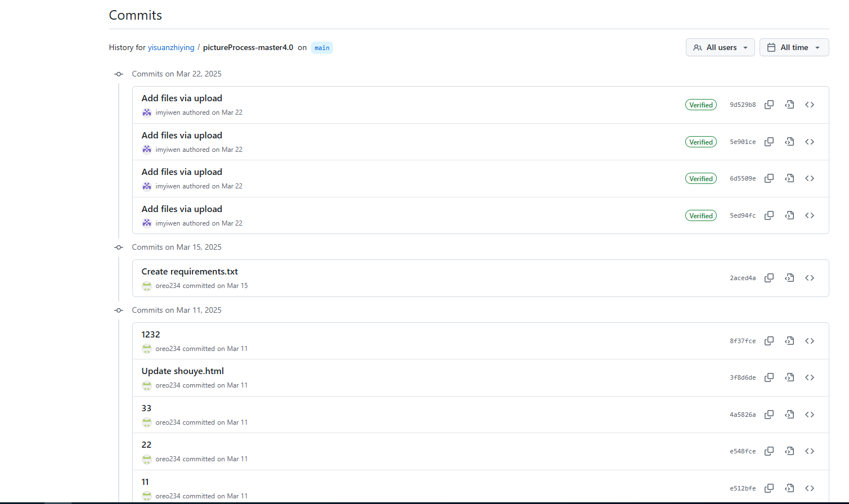Open oreo234 author link on commit 1232
The image size is (849, 504).
coord(168,349)
